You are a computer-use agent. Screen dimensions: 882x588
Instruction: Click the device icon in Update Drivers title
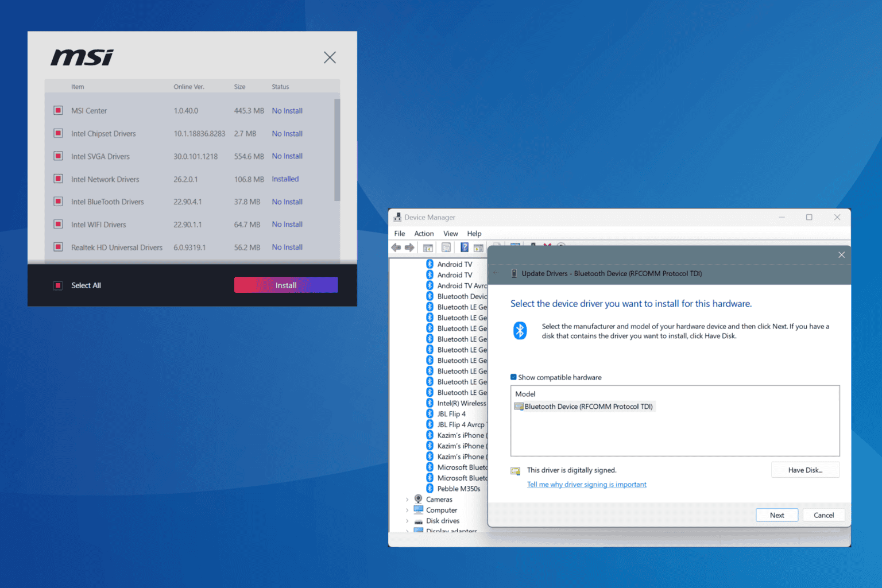pyautogui.click(x=514, y=274)
